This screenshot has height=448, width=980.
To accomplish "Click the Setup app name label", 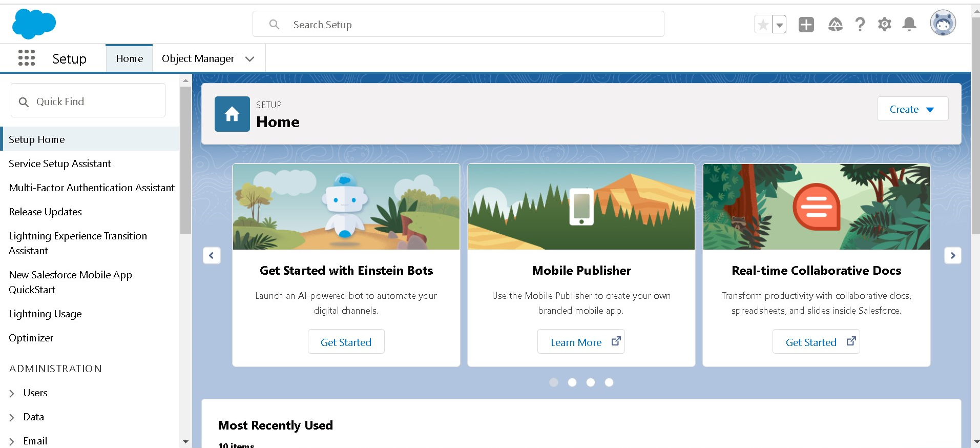I will 69,59.
